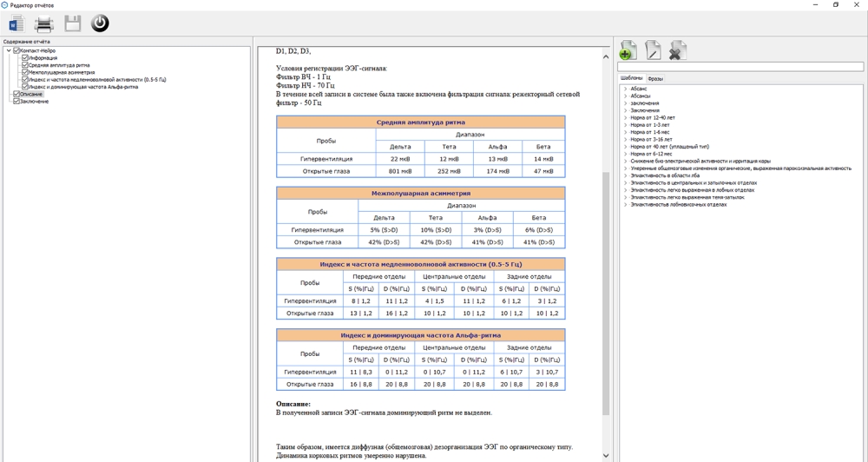Image resolution: width=868 pixels, height=462 pixels.
Task: Switch to the Фразы tab
Action: coord(655,78)
